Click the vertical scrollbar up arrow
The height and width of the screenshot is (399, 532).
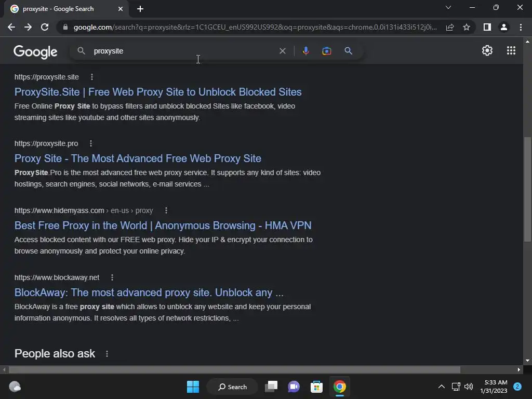pyautogui.click(x=527, y=42)
